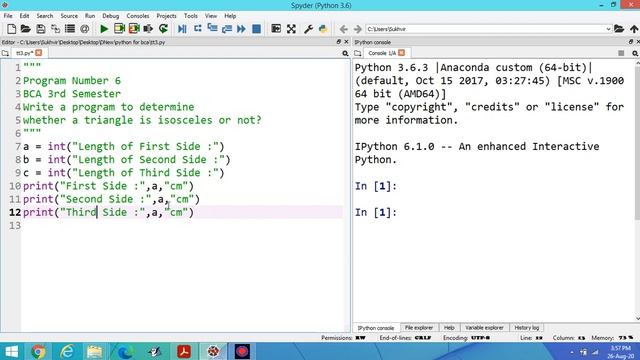
Task: Open the Search menu
Action: point(44,16)
